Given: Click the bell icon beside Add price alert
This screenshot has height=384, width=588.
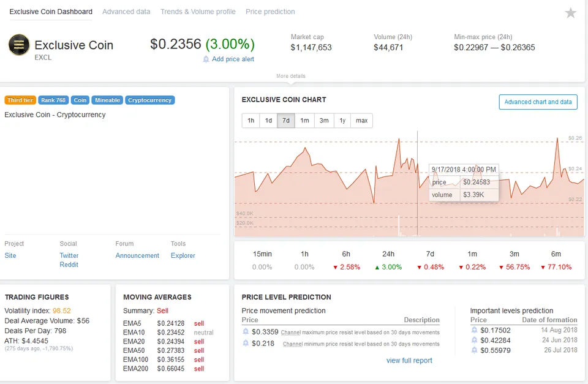Looking at the screenshot, I should 206,59.
